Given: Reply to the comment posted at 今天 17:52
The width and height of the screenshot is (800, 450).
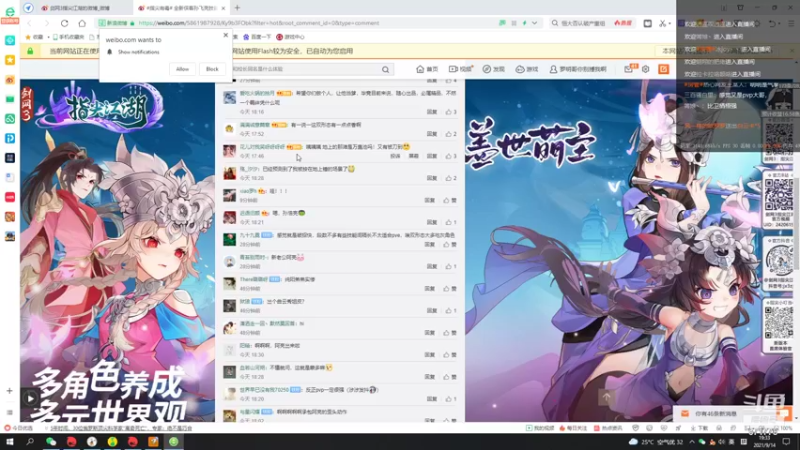Looking at the screenshot, I should pyautogui.click(x=432, y=134).
